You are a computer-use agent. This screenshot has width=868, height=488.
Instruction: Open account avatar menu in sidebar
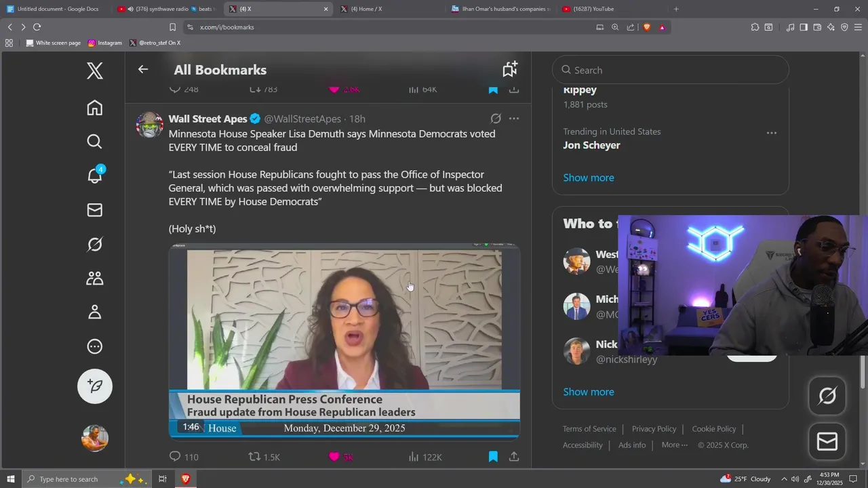coord(95,438)
